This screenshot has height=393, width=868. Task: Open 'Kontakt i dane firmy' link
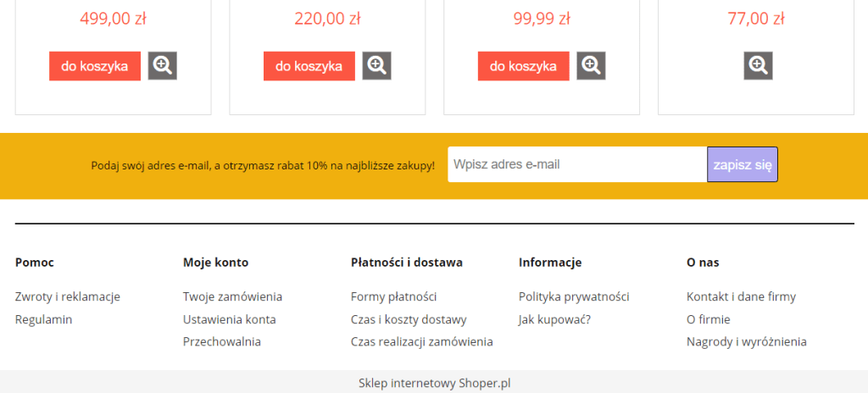[x=741, y=296]
